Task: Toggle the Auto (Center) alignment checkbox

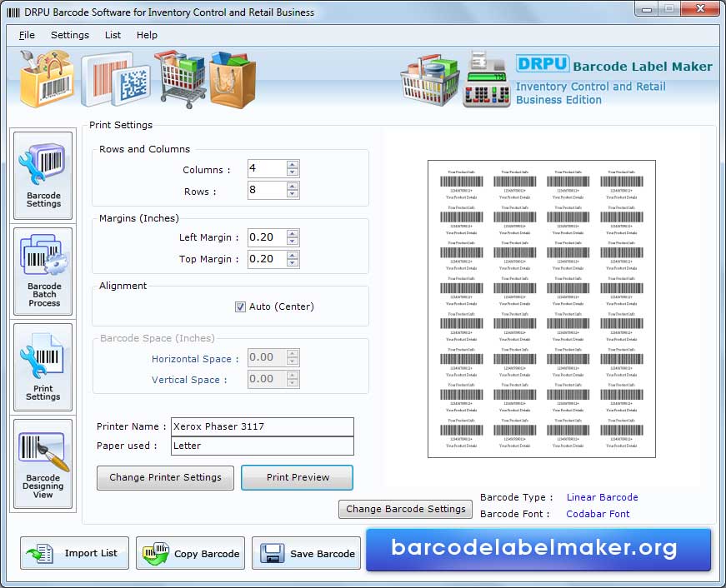Action: coord(240,306)
